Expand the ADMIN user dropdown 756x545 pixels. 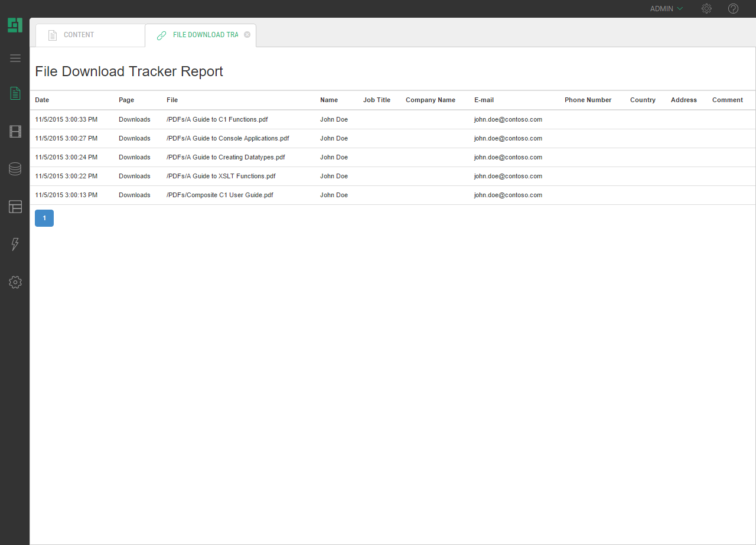[x=666, y=9]
